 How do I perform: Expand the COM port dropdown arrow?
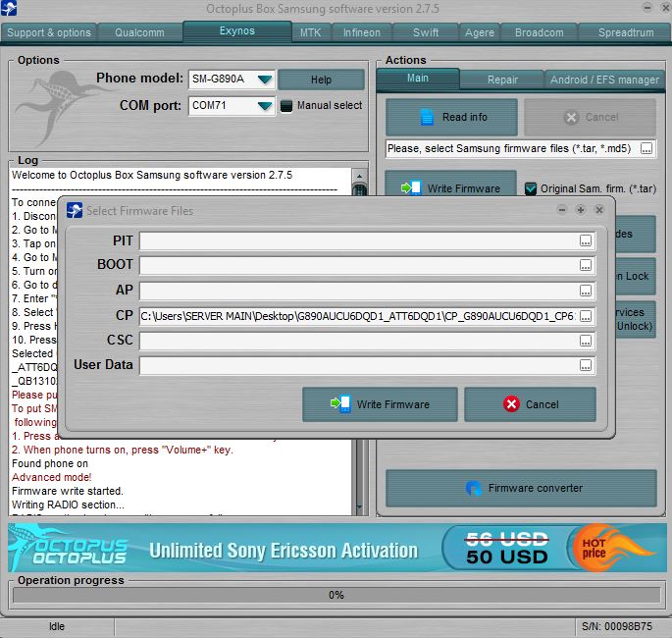(265, 106)
